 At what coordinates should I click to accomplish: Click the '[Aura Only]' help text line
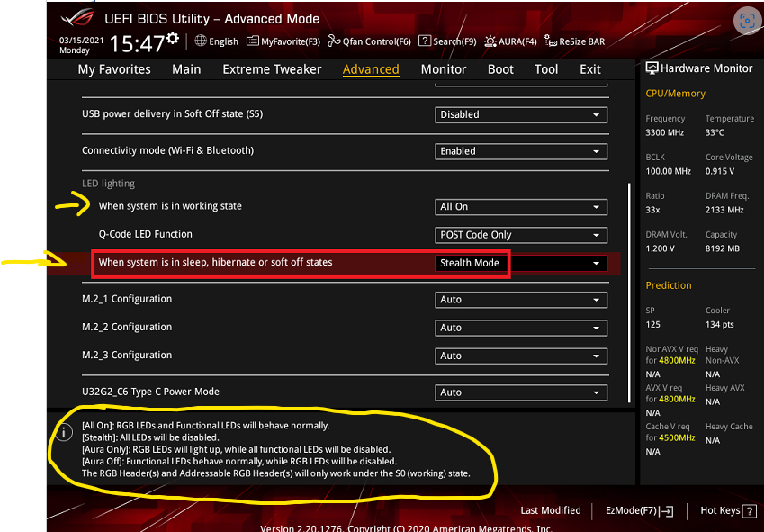coord(236,448)
